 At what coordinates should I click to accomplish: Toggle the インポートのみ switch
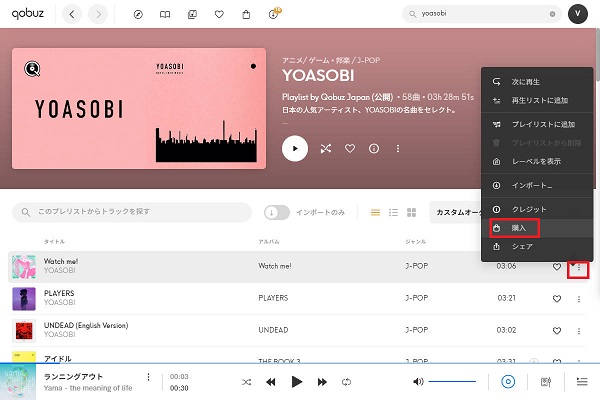[277, 212]
